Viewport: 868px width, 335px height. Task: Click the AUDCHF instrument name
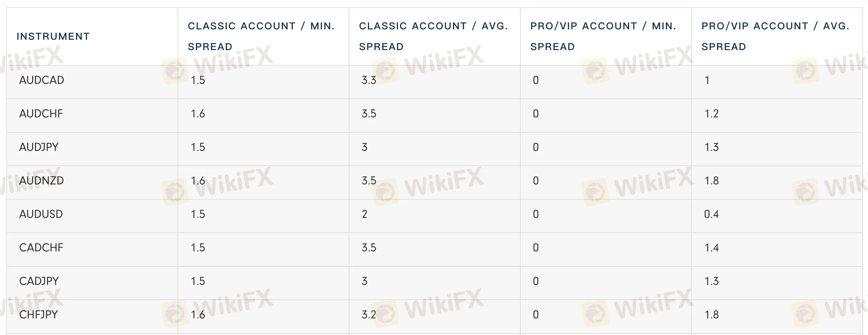click(x=41, y=114)
